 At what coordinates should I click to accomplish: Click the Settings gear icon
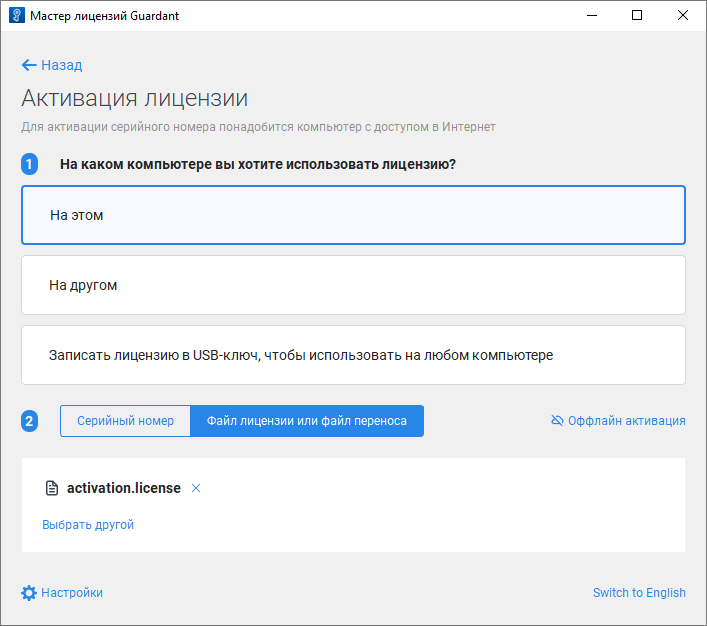(x=29, y=592)
